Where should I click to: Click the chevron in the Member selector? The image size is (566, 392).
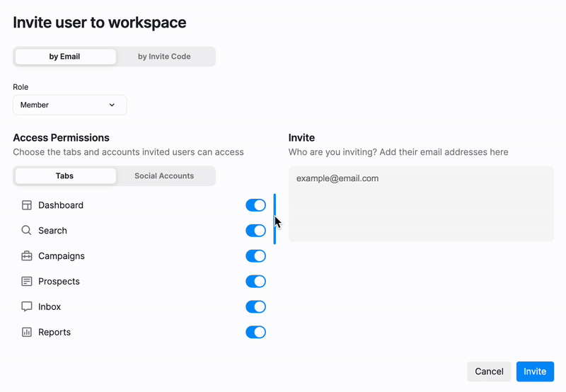pos(112,105)
